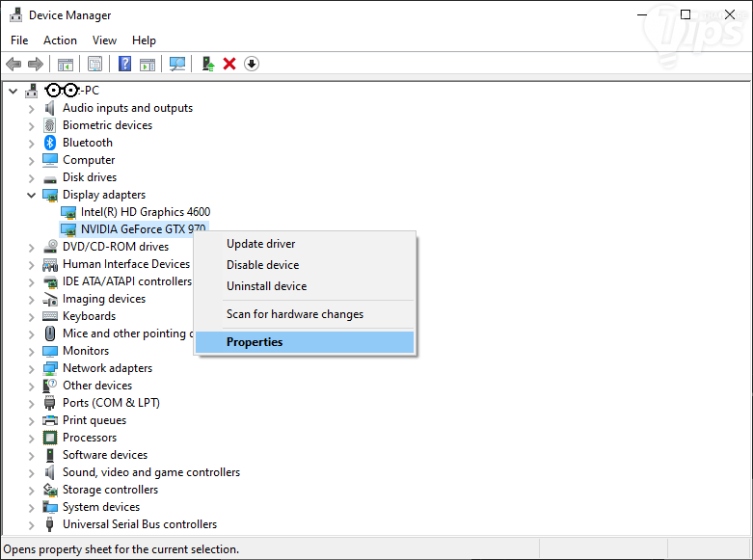Click the Properties sheet toolbar icon
The height and width of the screenshot is (560, 753).
point(94,64)
